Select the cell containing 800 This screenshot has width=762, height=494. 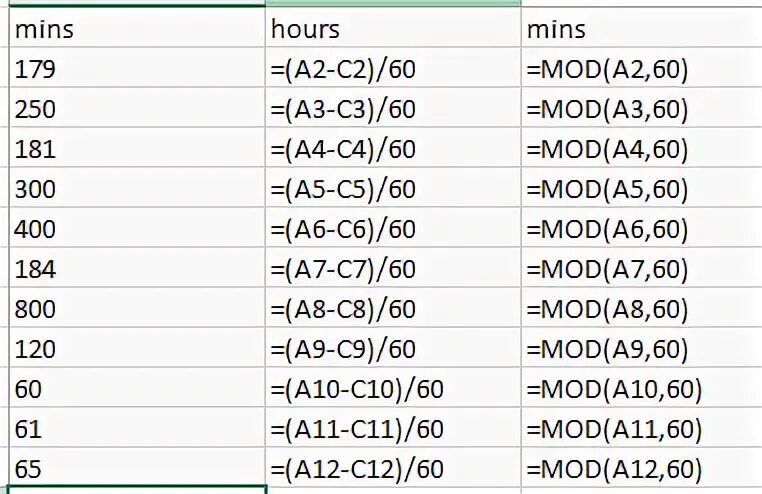(x=137, y=307)
